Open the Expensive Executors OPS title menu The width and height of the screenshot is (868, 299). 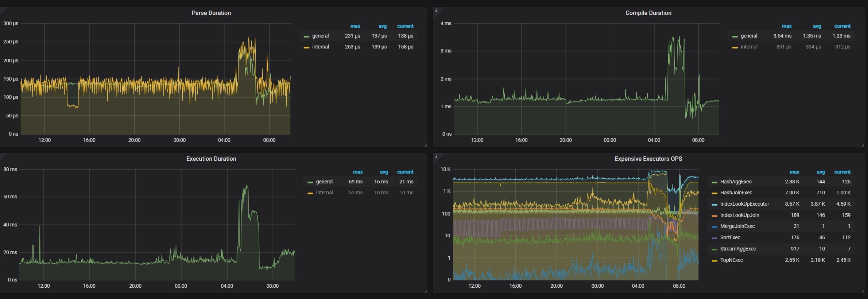[648, 159]
